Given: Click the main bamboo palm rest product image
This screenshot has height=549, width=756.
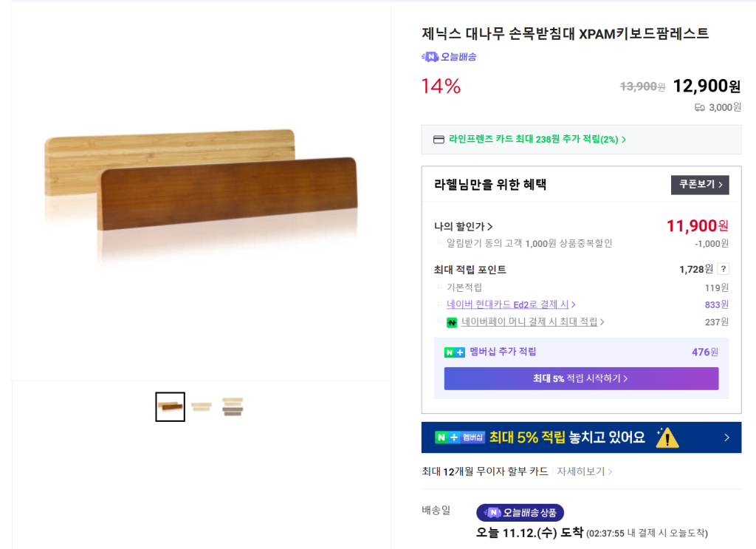Looking at the screenshot, I should 201,192.
